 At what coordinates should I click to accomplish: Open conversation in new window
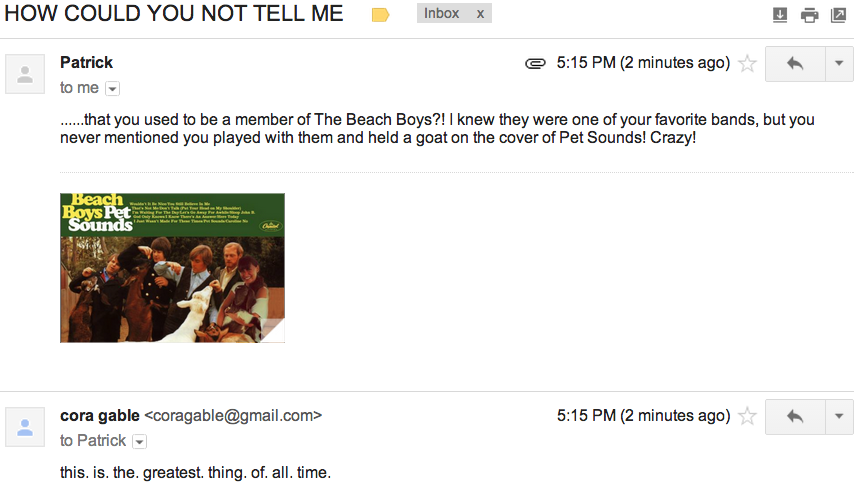coord(839,15)
